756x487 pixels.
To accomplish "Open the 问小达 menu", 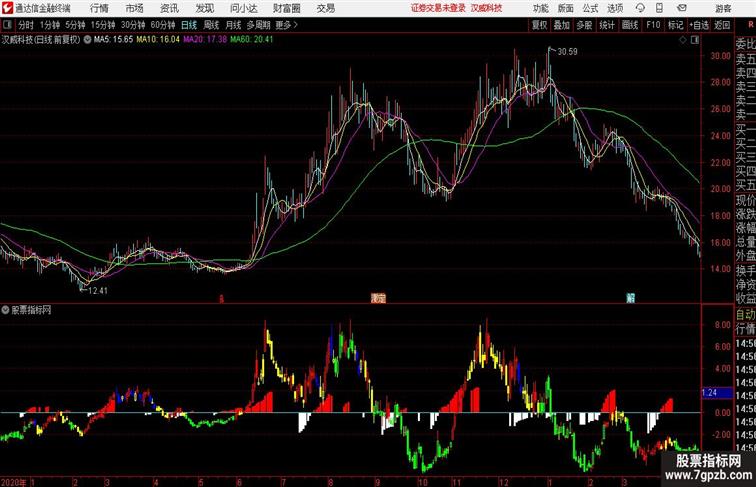I will [244, 8].
